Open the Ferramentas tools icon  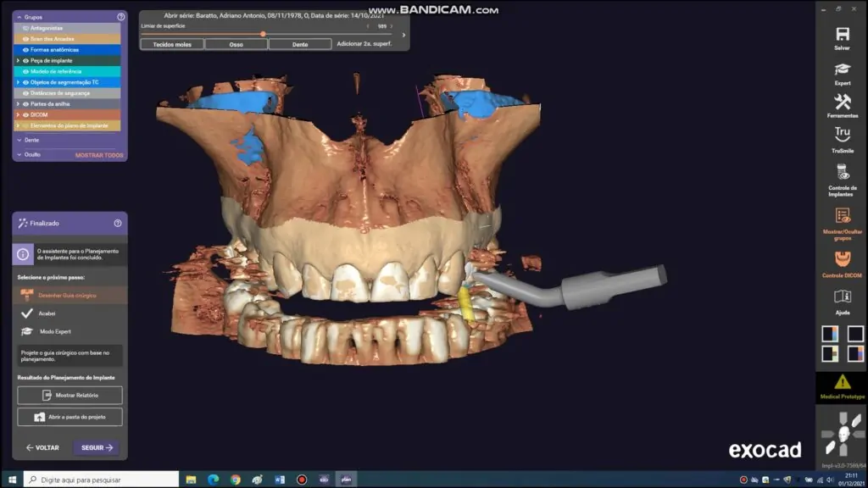[842, 103]
